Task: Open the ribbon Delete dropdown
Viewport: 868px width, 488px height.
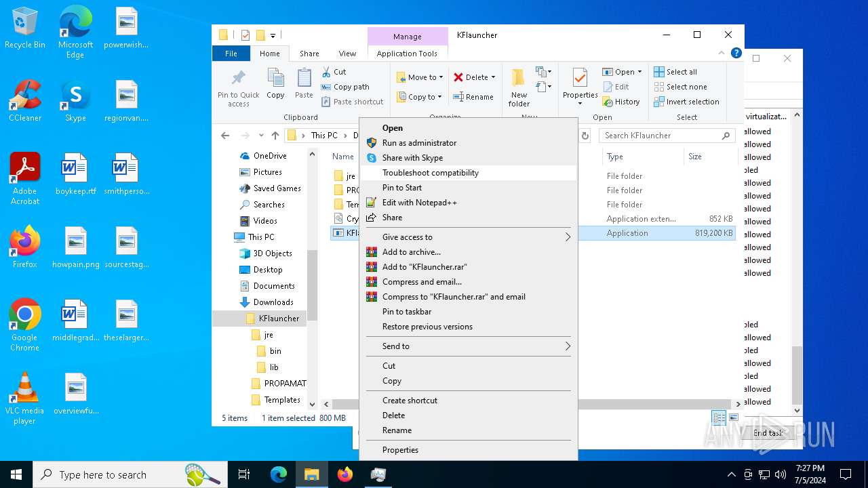Action: [x=475, y=77]
